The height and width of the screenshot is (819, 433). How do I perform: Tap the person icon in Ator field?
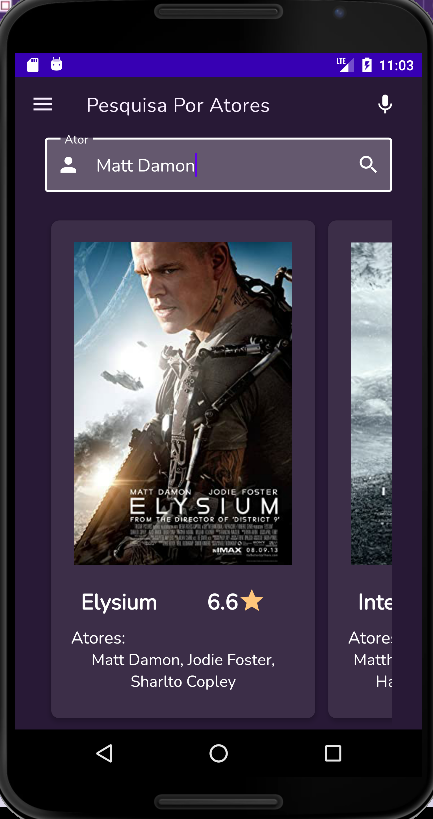tap(68, 165)
